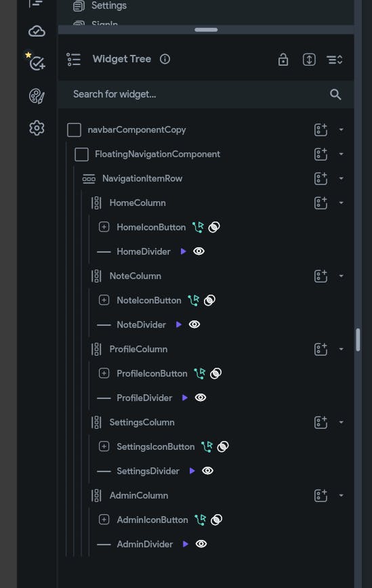Screen dimensions: 372x588
Task: Select the NavigationItemRow widget
Action: 142,179
